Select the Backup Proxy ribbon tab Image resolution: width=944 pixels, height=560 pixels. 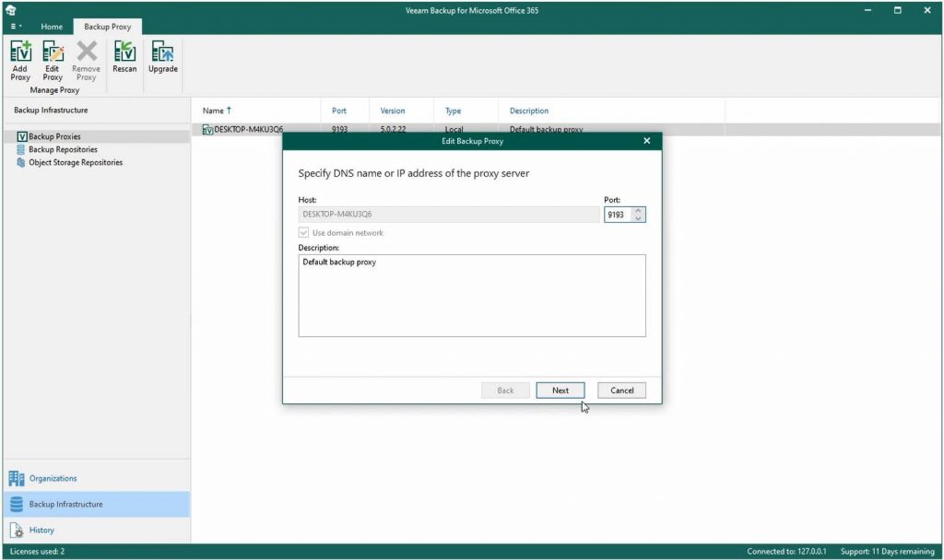[x=107, y=27]
